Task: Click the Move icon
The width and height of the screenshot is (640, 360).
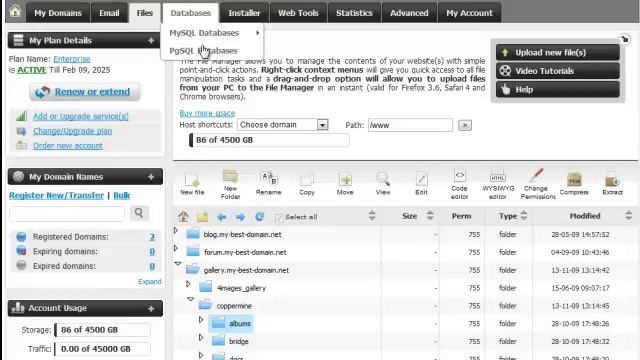Action: [x=345, y=183]
